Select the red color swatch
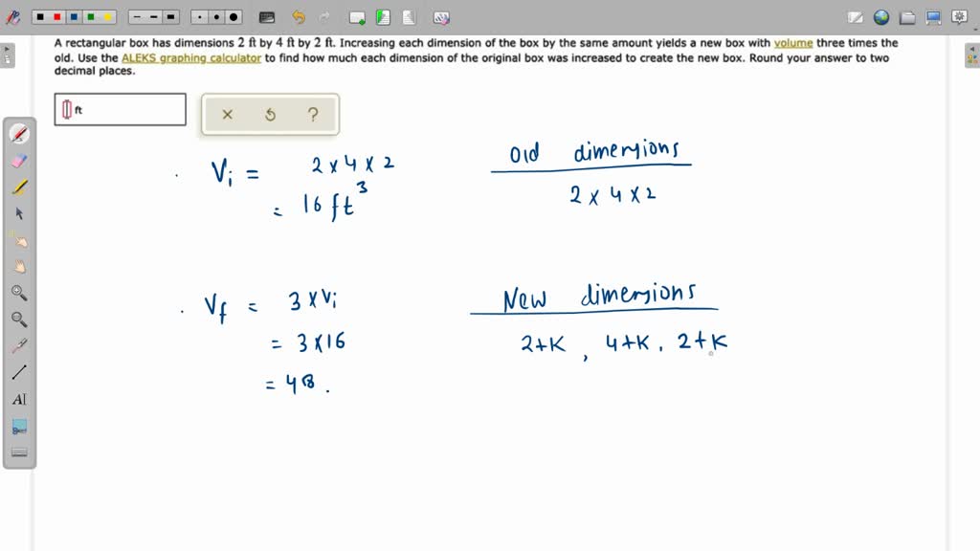 click(56, 16)
